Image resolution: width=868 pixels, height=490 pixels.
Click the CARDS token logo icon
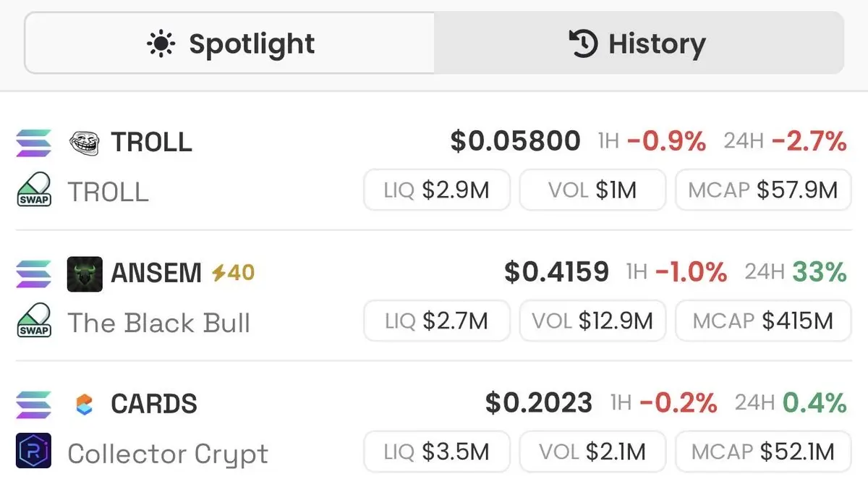click(x=85, y=404)
